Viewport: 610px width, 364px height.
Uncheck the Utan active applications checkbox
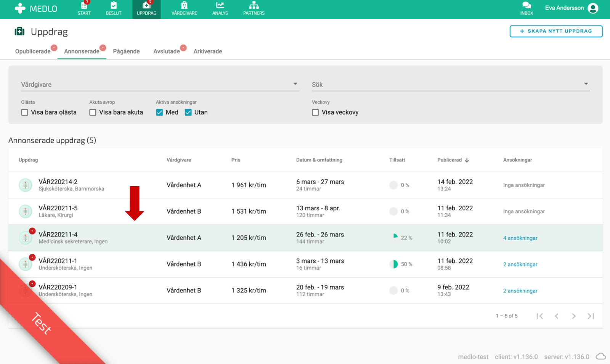click(x=188, y=112)
